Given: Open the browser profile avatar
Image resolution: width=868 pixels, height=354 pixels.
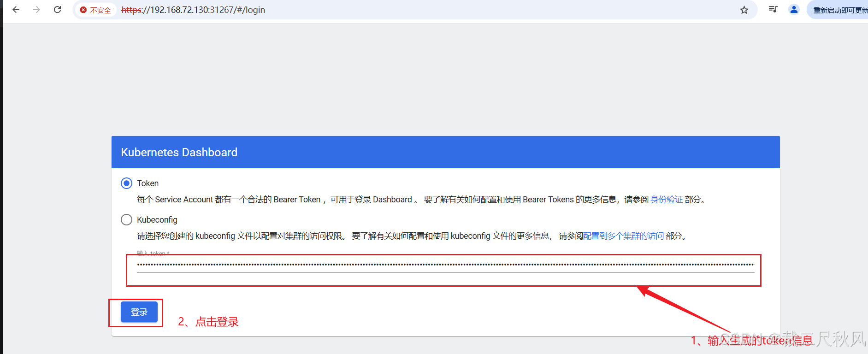Looking at the screenshot, I should click(x=794, y=9).
